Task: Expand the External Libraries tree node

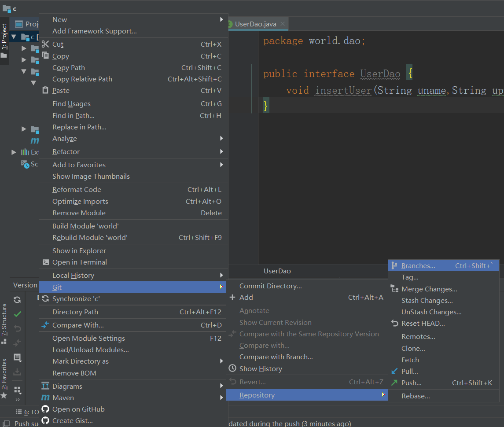Action: tap(14, 152)
